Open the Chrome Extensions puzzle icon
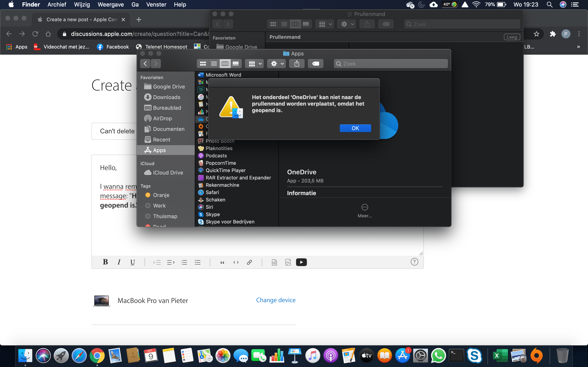This screenshot has width=588, height=367. [553, 34]
